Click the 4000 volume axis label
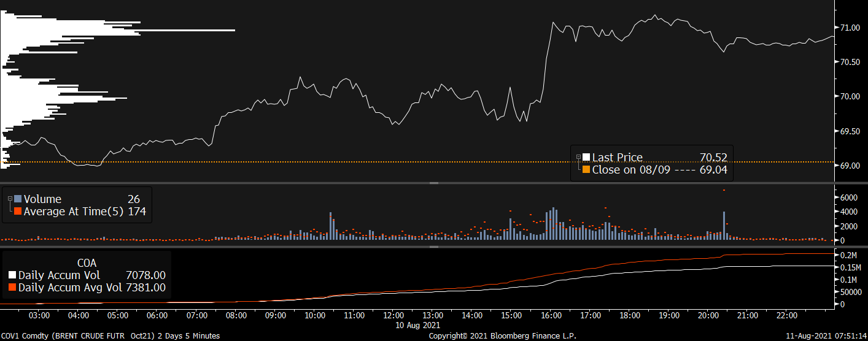The image size is (868, 341). tap(848, 212)
